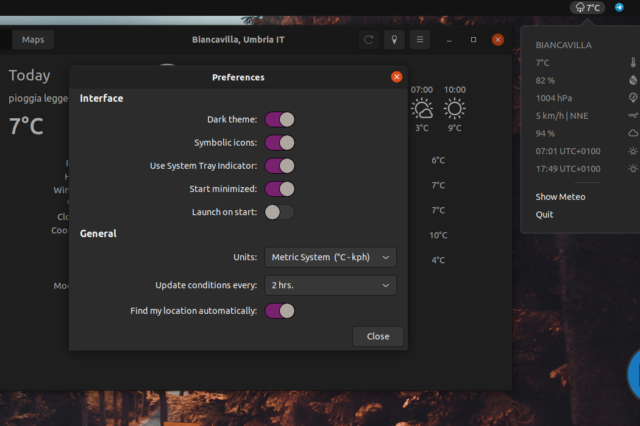
Task: Close the Preferences dialog with the red X
Action: tap(396, 77)
